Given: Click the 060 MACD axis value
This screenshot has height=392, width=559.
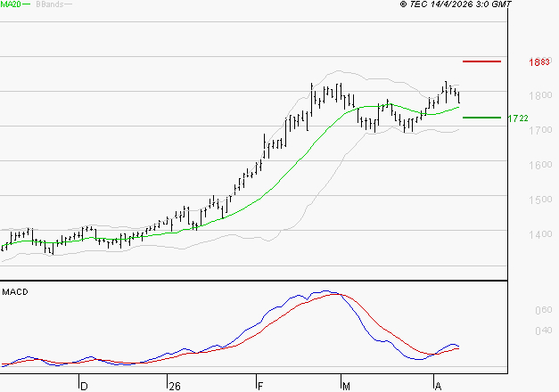Looking at the screenshot, I should tap(544, 310).
